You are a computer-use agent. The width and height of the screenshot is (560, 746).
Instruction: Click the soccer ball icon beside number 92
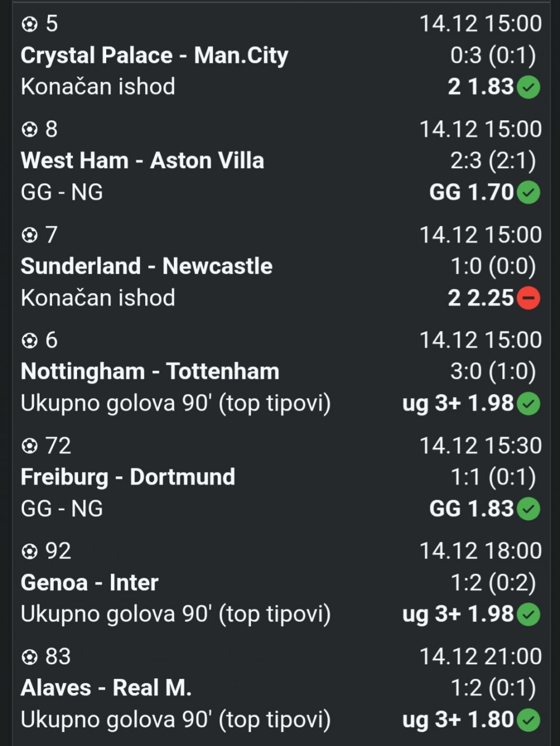29,551
